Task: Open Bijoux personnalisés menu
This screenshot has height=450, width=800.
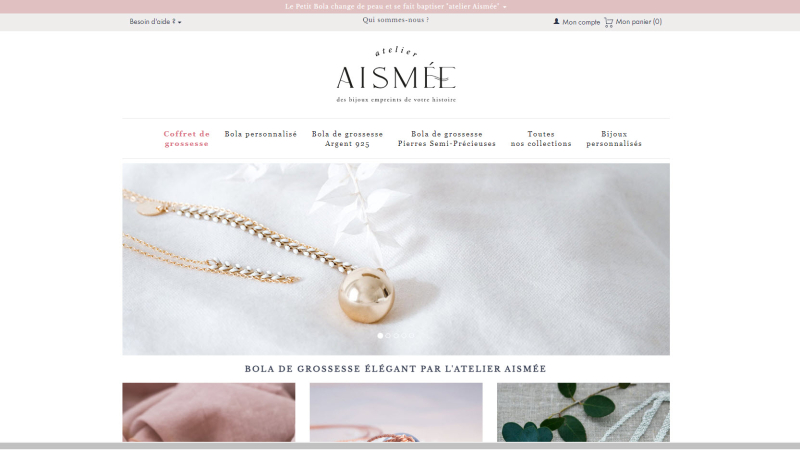Action: pyautogui.click(x=614, y=139)
